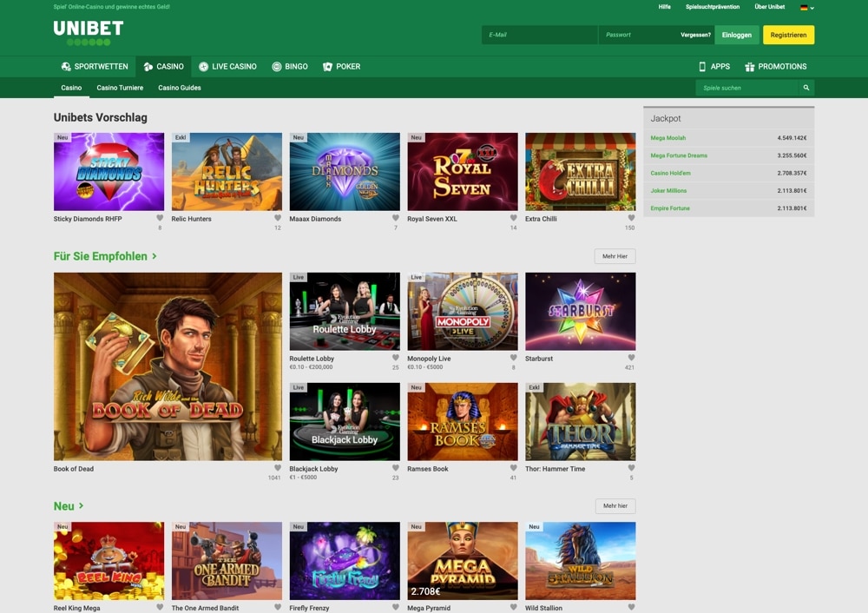
Task: Open Ramses Book thumbnail
Action: (x=463, y=422)
